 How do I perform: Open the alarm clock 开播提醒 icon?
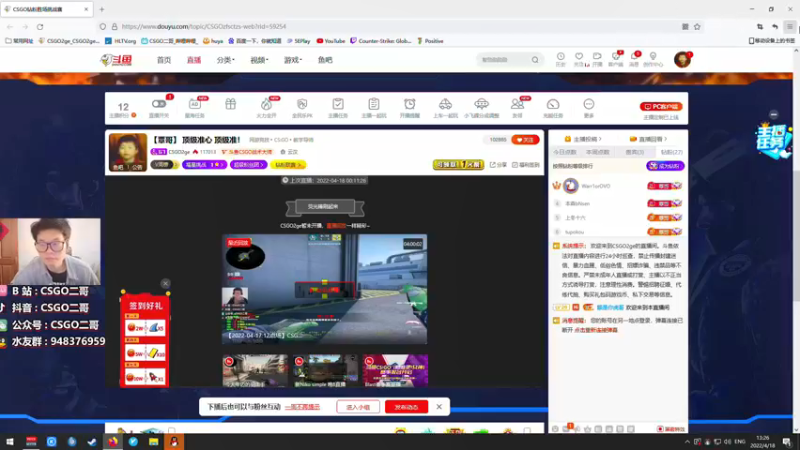[x=410, y=104]
